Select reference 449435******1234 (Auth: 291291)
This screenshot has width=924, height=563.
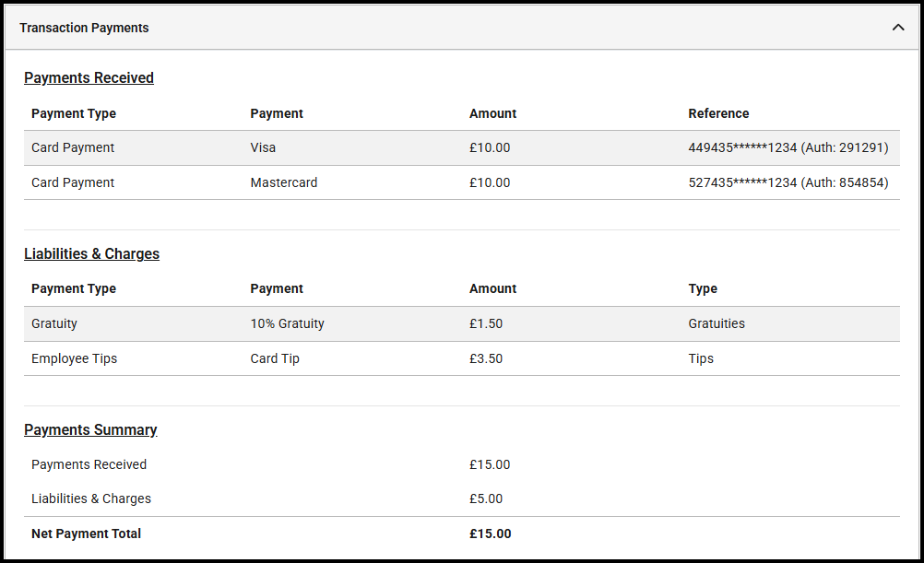[x=788, y=147]
